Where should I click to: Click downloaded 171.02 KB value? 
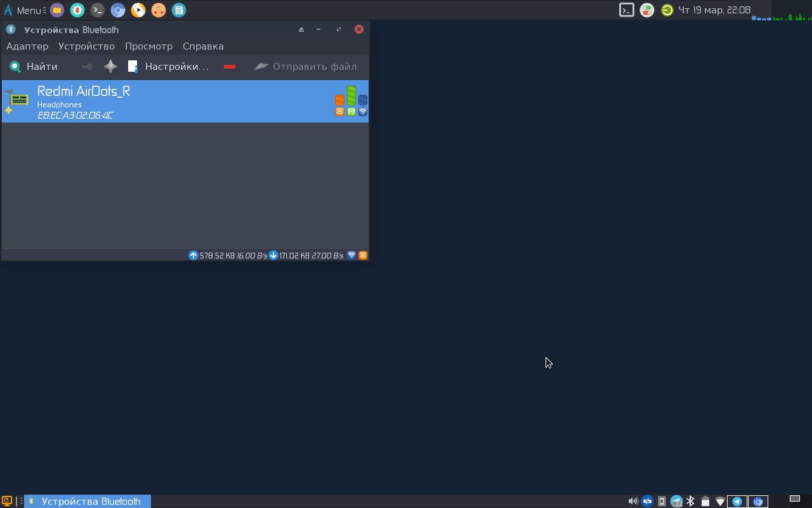tap(294, 255)
